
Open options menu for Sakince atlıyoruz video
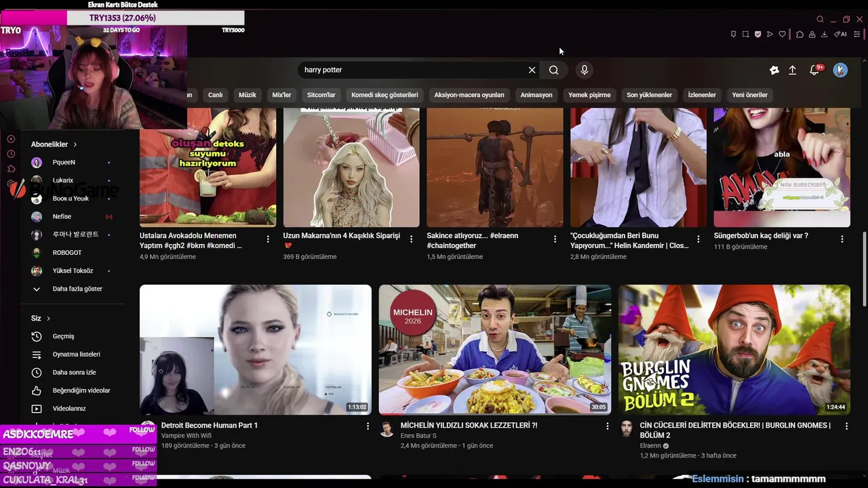pos(555,239)
